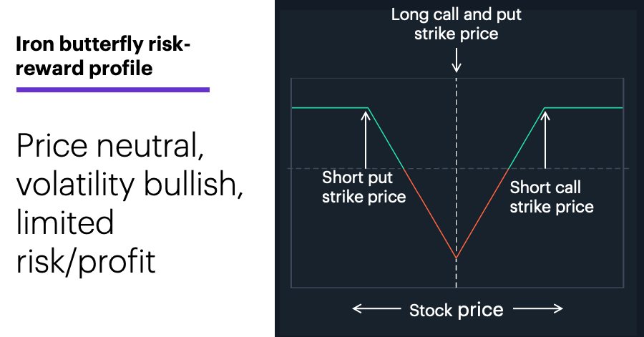Click the left orange descending loss line
The height and width of the screenshot is (337, 644).
click(x=429, y=213)
